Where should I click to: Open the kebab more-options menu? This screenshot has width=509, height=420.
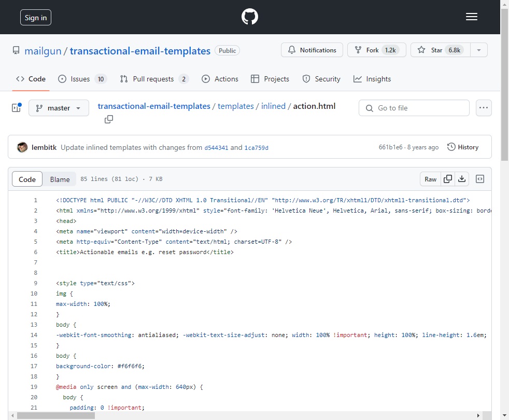pyautogui.click(x=484, y=108)
